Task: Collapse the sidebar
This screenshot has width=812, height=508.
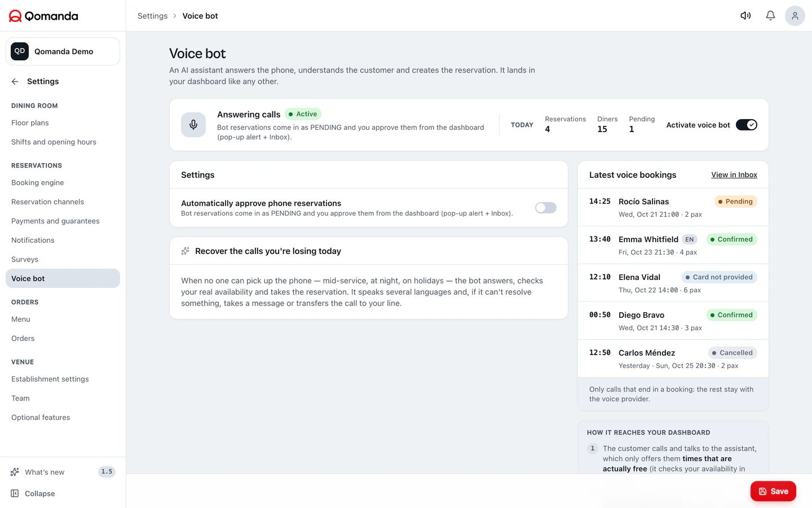Action: click(x=63, y=493)
